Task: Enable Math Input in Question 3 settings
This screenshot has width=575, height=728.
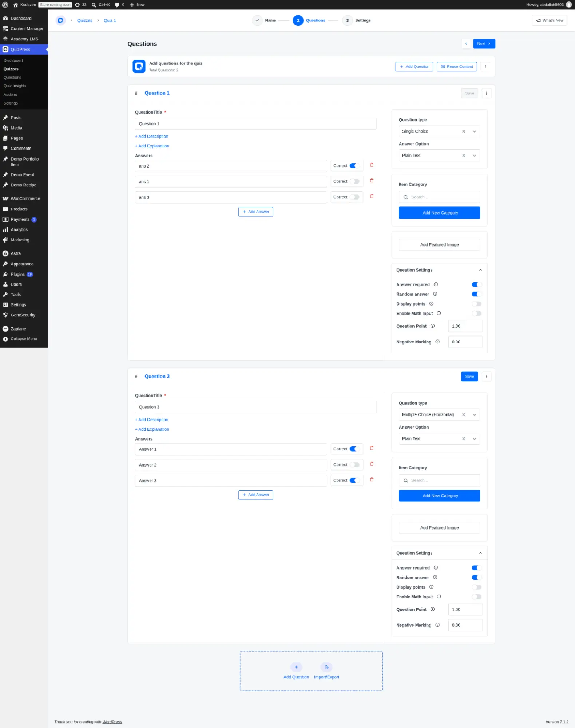Action: 477,597
